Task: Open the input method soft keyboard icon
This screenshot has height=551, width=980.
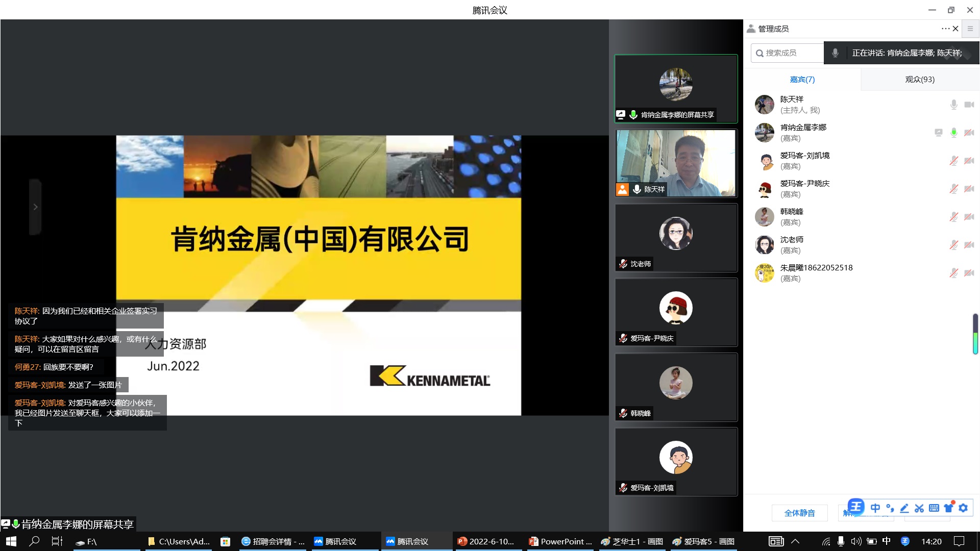Action: (934, 508)
